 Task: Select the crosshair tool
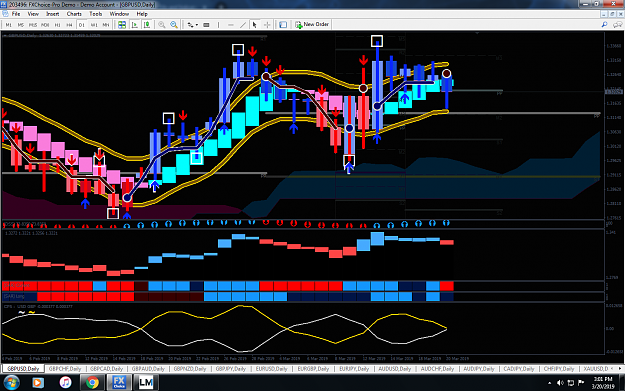click(267, 25)
